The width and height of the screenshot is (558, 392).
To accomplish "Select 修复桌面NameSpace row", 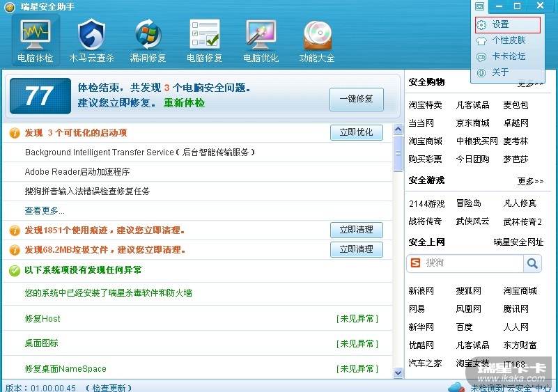I will pyautogui.click(x=198, y=368).
